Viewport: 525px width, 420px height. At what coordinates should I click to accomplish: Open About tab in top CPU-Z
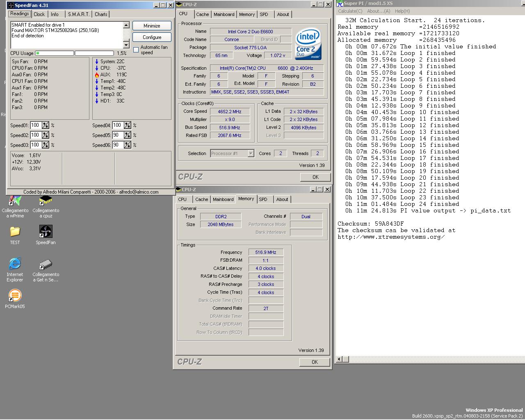click(283, 14)
